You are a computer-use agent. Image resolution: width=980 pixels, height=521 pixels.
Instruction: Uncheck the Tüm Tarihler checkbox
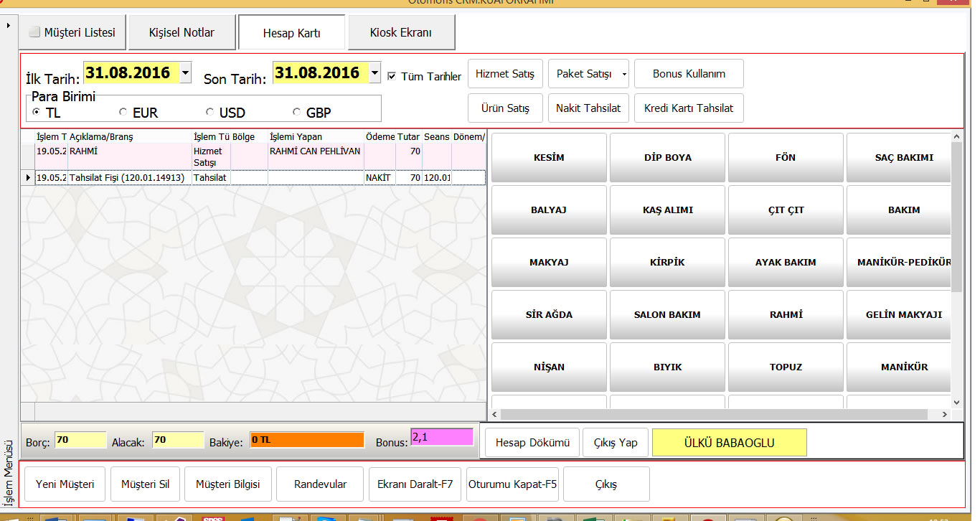click(392, 76)
